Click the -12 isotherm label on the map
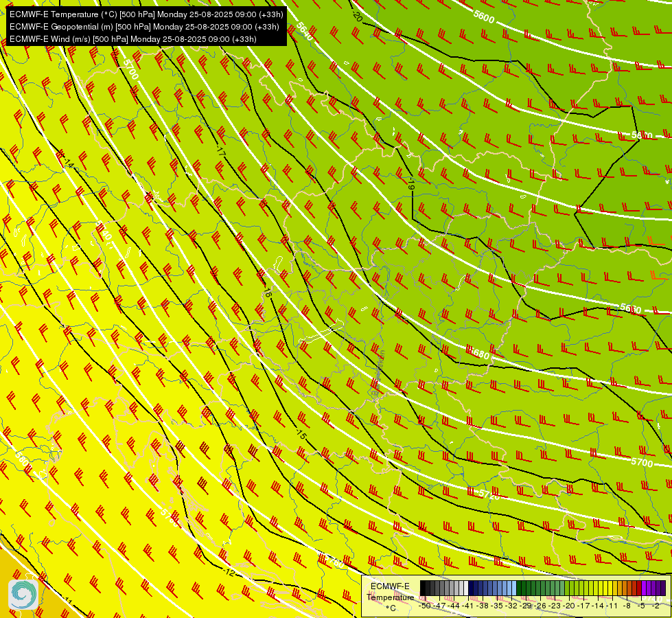The width and height of the screenshot is (672, 618). point(229,572)
